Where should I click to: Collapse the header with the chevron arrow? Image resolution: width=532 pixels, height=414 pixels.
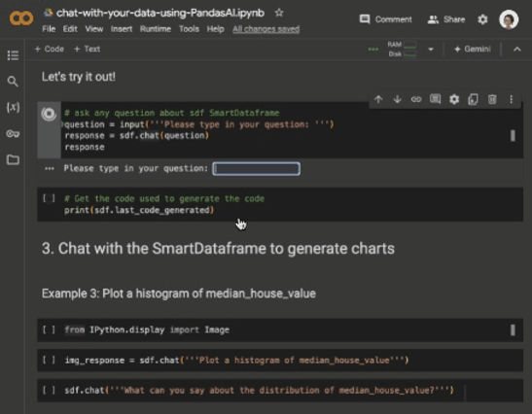point(516,50)
